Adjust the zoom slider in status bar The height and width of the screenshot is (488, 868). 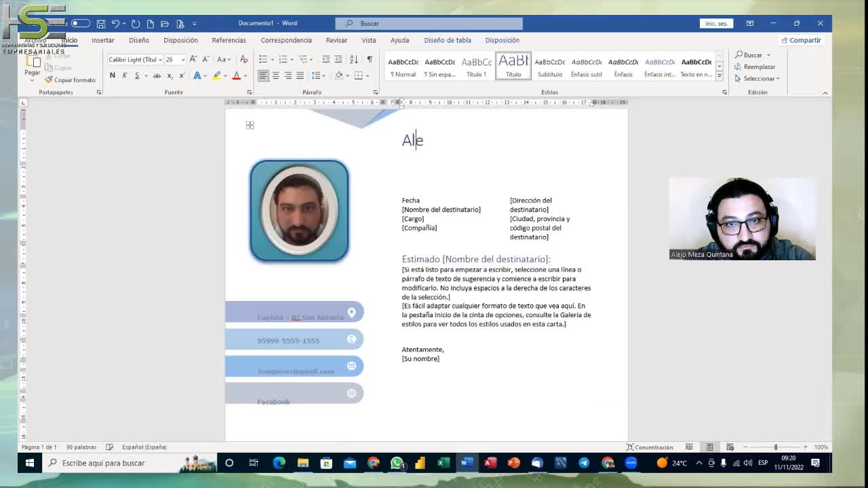pyautogui.click(x=775, y=447)
